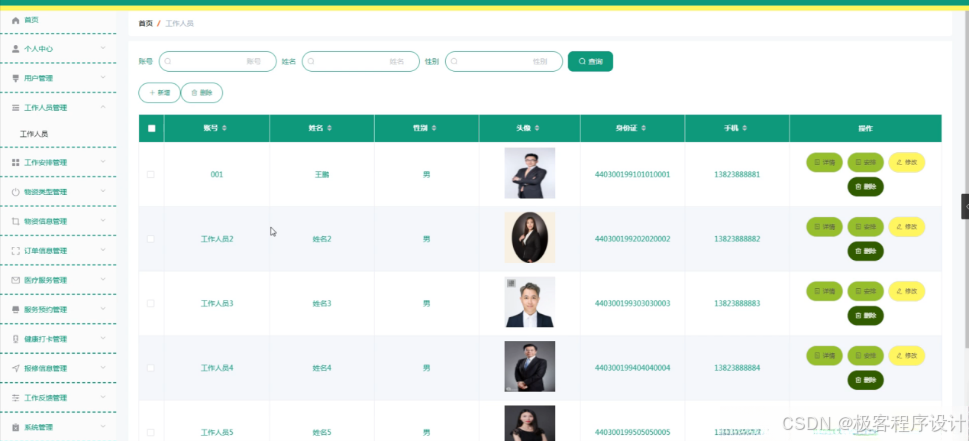Click phone number 13823888882

pyautogui.click(x=737, y=239)
